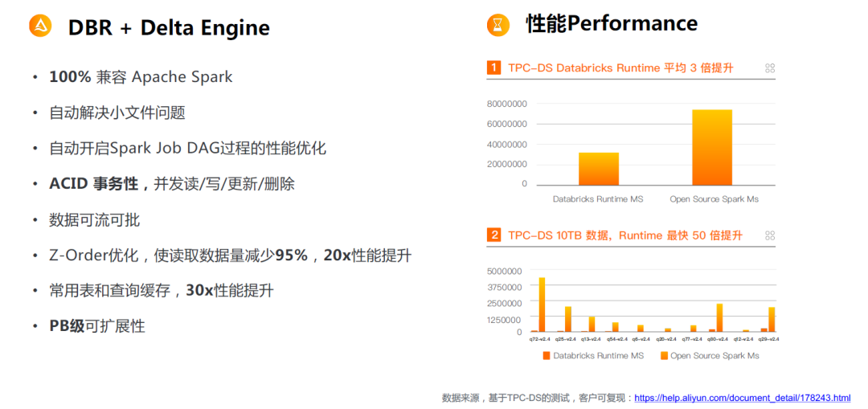Select the yellow bar above q13-v2.4
This screenshot has height=409, width=868.
(x=592, y=325)
